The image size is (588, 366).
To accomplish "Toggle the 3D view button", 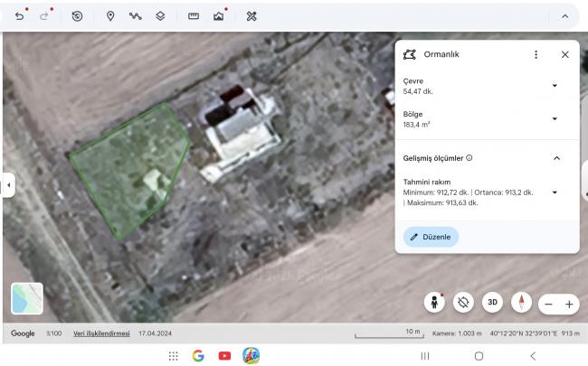I will (x=492, y=303).
